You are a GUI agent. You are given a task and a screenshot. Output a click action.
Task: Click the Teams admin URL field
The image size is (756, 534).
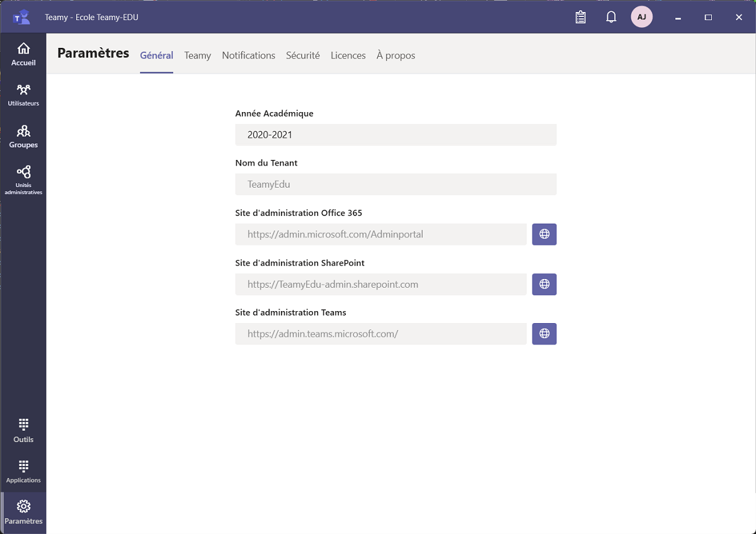tap(381, 334)
